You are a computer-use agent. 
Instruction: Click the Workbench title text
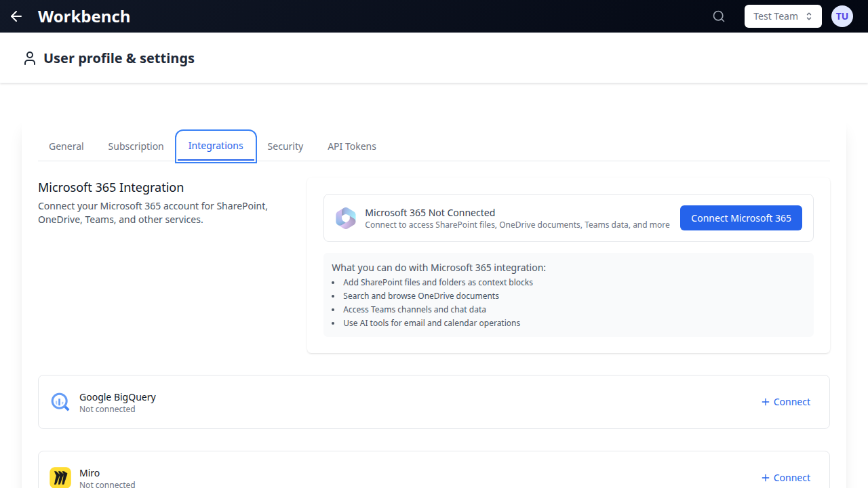pos(83,16)
